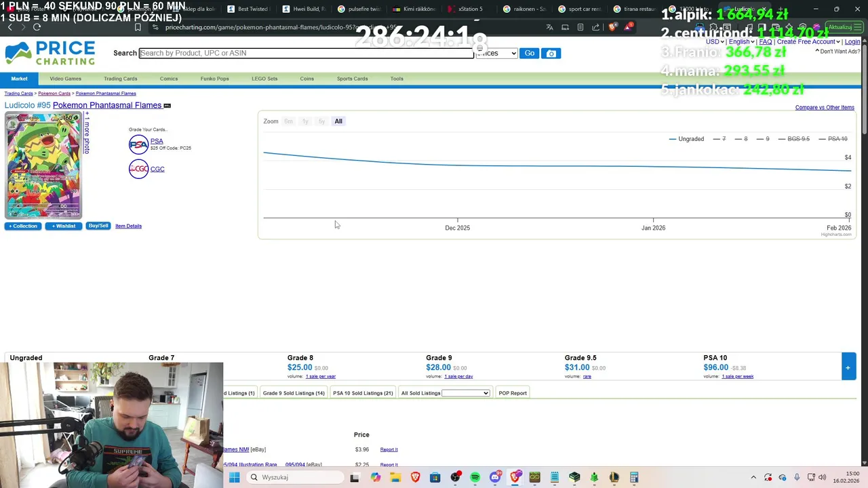
Task: Click the browser bookmark icon
Action: click(138, 27)
